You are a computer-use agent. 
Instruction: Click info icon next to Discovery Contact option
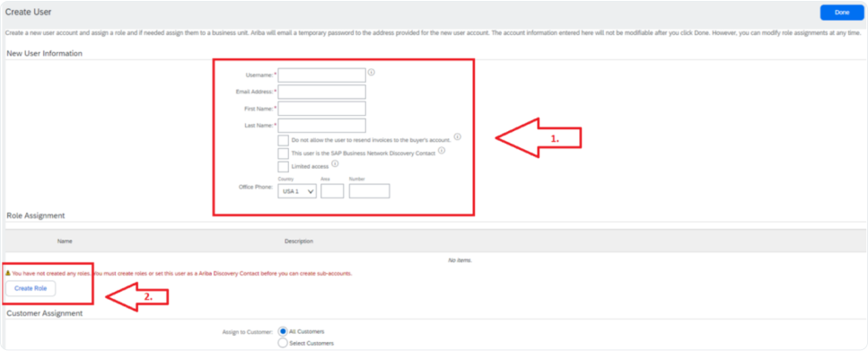442,150
